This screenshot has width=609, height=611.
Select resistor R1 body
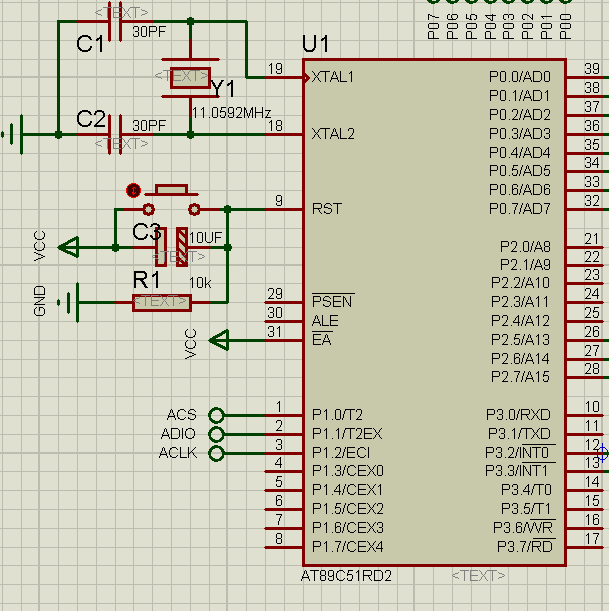[162, 303]
